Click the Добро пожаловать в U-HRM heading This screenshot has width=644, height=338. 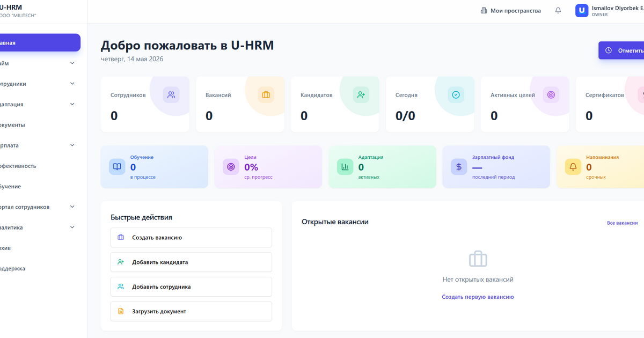187,45
